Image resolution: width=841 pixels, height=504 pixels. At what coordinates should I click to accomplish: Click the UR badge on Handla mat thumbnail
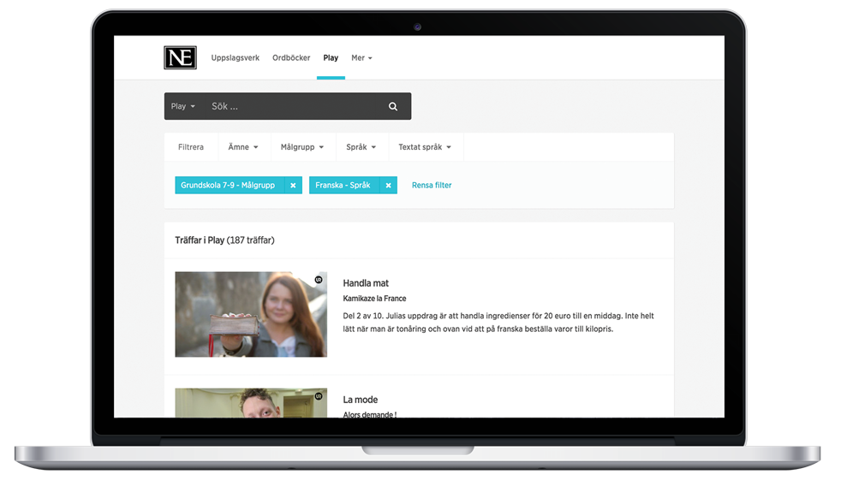pyautogui.click(x=319, y=280)
